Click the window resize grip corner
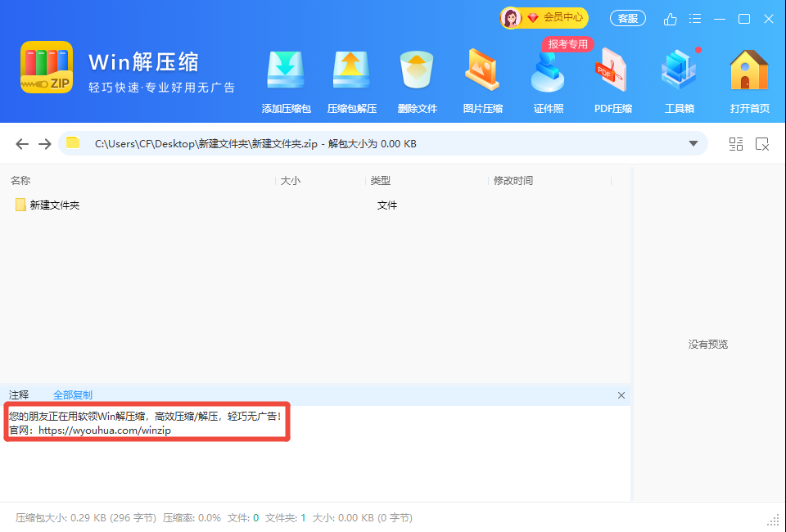This screenshot has width=786, height=532. [x=774, y=521]
